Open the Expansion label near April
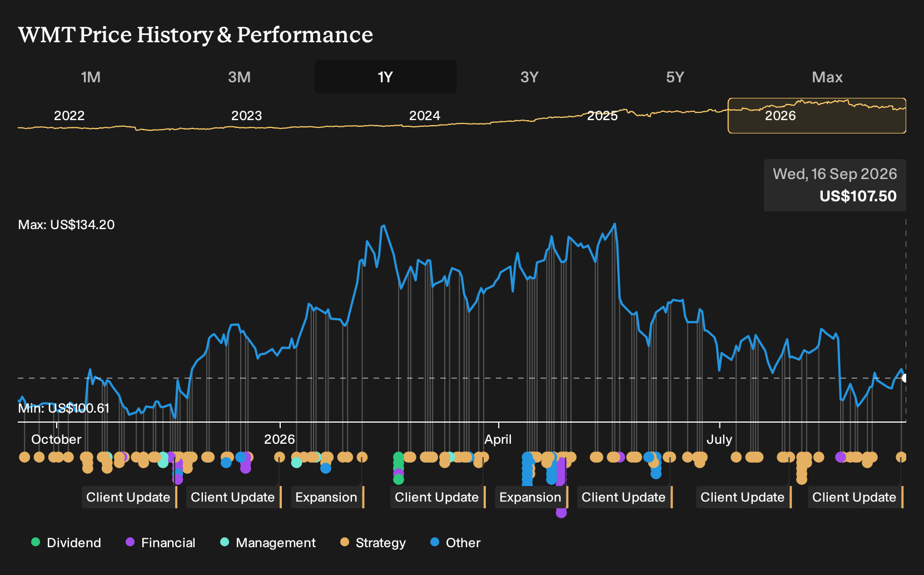Viewport: 924px width, 575px height. pos(531,497)
